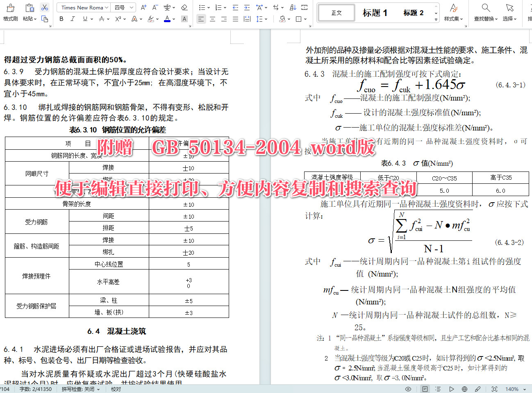Viewport: 532px width, 393px height.
Task: Open the find and replace (查找替换) tool
Action: (485, 11)
